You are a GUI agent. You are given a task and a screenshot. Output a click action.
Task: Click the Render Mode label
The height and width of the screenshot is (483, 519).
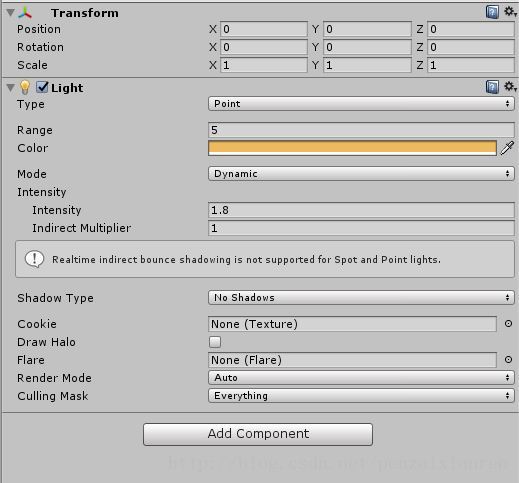click(54, 378)
